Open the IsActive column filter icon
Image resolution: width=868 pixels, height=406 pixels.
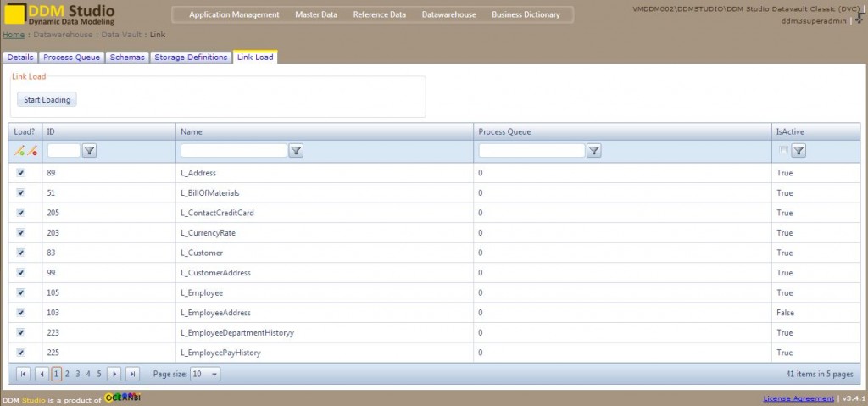pyautogui.click(x=798, y=151)
